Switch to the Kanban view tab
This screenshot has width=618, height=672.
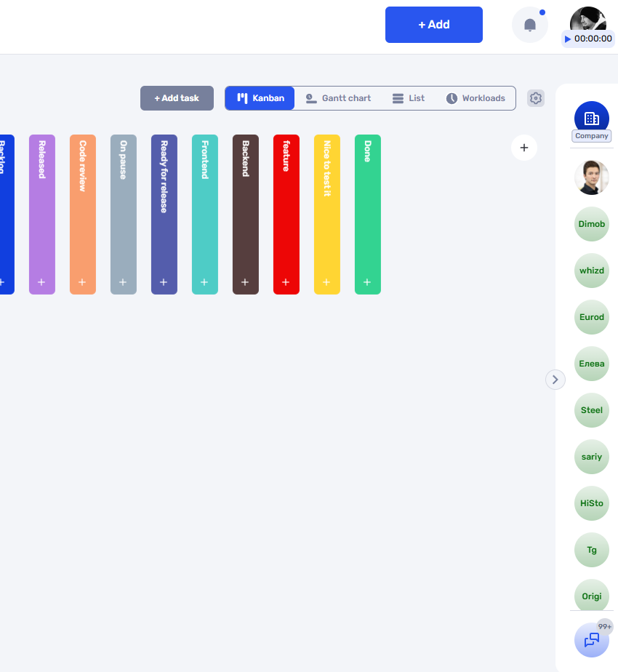(x=260, y=98)
